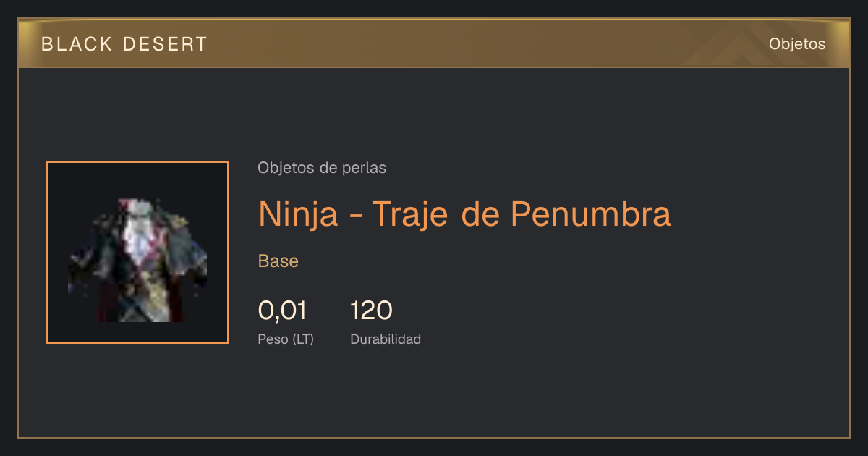Click the Durabilidad label
Screen dimensions: 868x456
click(386, 339)
